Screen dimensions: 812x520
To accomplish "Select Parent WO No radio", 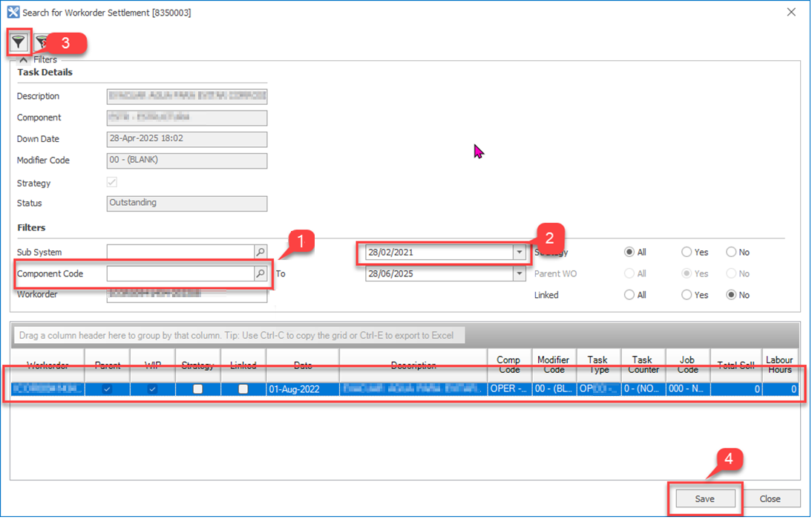I will (x=731, y=273).
